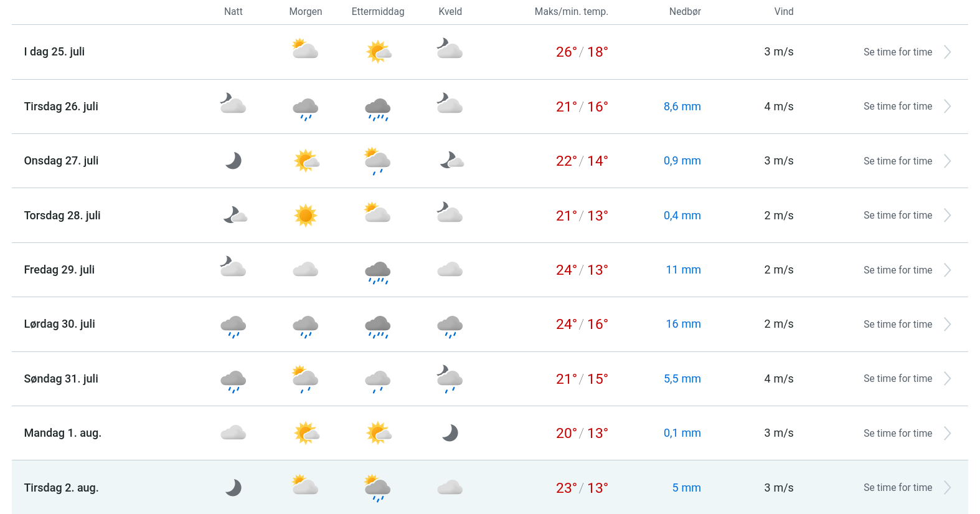Click Tirsdag 26. juli afternoon rain icon
This screenshot has height=514, width=980.
[x=378, y=108]
